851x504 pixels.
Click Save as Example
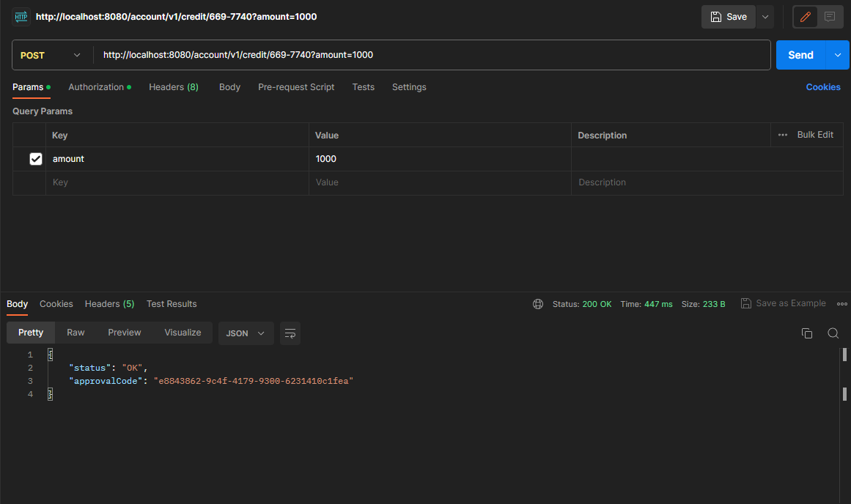tap(784, 304)
